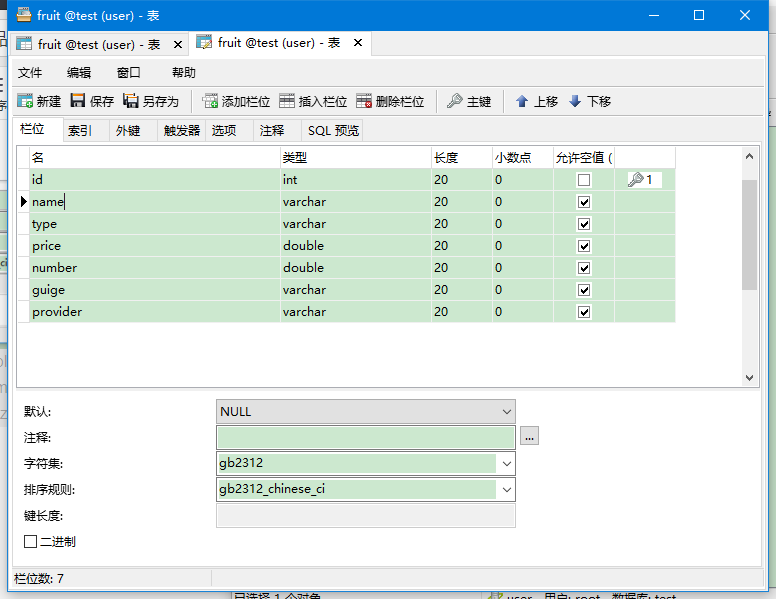Uncheck allow-null for type field
The image size is (776, 599).
pyautogui.click(x=584, y=224)
